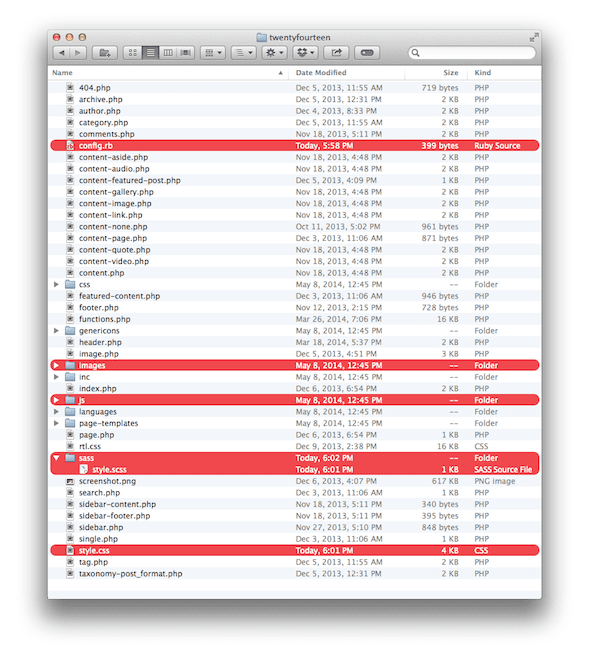Image resolution: width=600 pixels, height=660 pixels.
Task: Click the magnifier icon in the search field
Action: point(416,53)
